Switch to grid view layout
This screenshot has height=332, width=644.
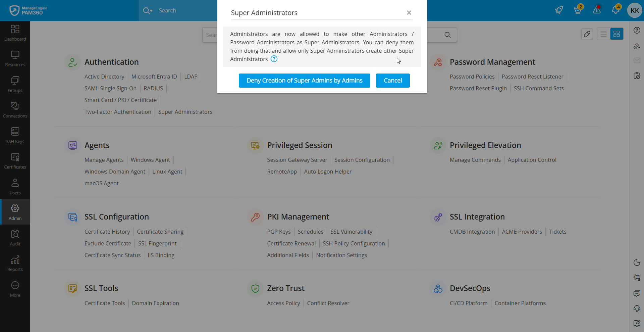point(616,34)
